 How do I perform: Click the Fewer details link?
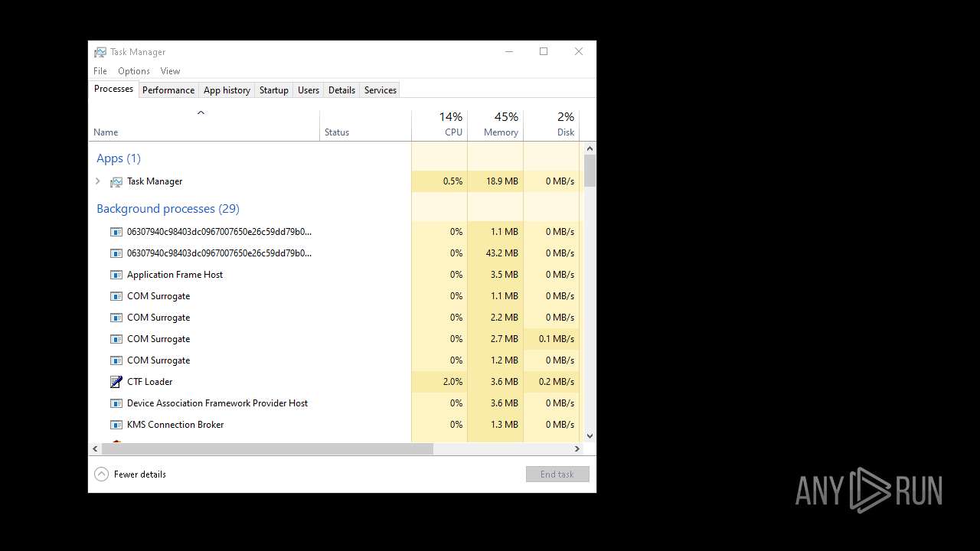[140, 474]
